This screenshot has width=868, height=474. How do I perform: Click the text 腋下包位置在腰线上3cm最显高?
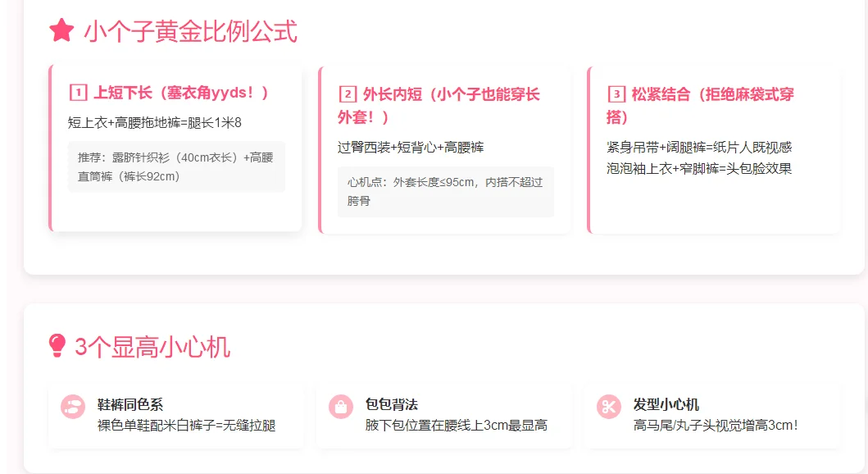457,426
